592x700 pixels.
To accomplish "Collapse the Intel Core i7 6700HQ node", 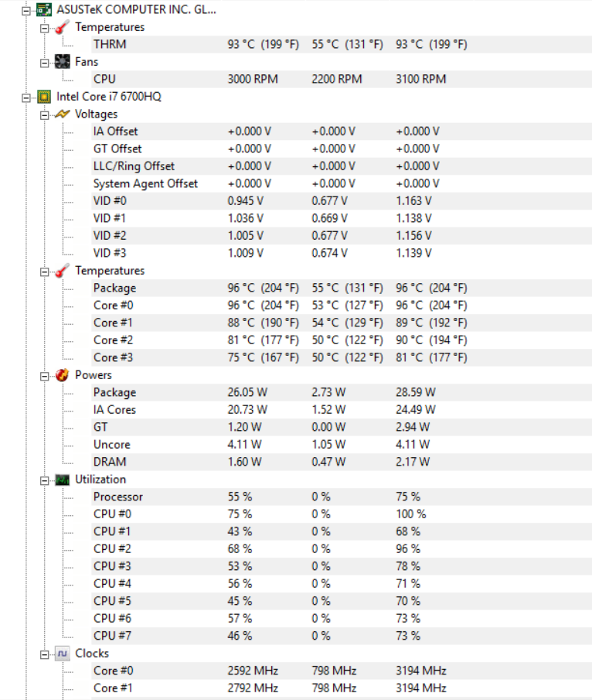I will click(28, 97).
